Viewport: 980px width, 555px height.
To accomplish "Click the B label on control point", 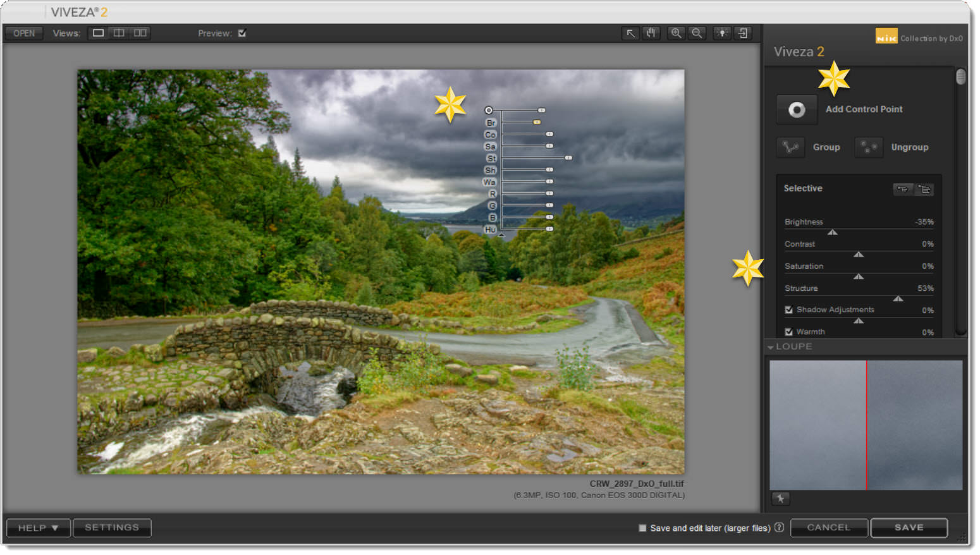I will (493, 218).
